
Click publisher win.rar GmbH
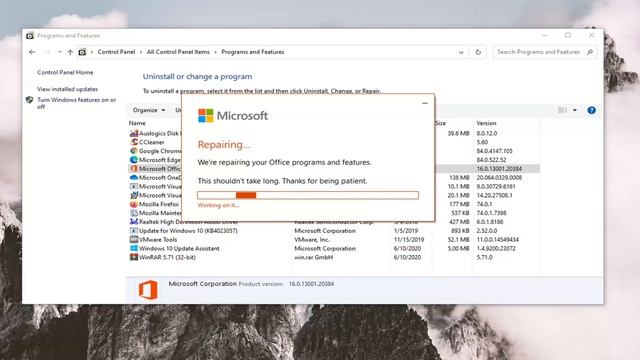click(313, 257)
